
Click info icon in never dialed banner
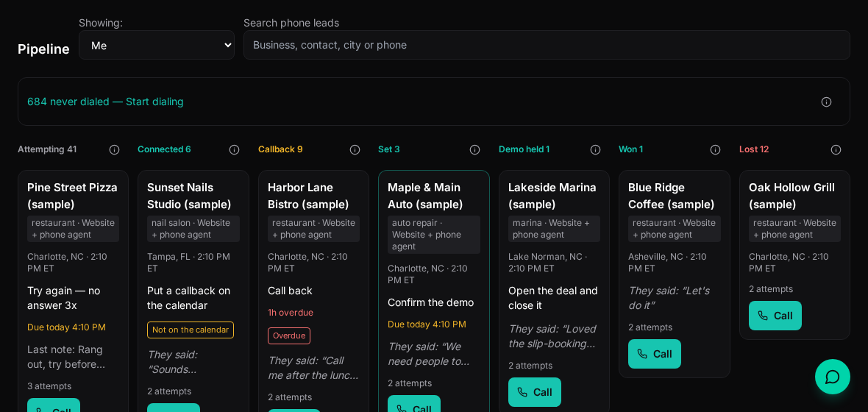(x=827, y=102)
